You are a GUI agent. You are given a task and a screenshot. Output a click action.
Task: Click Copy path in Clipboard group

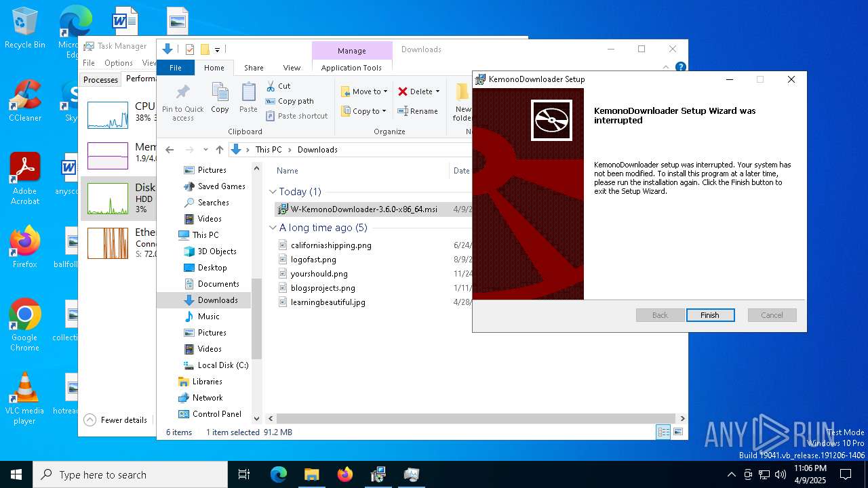(x=290, y=101)
